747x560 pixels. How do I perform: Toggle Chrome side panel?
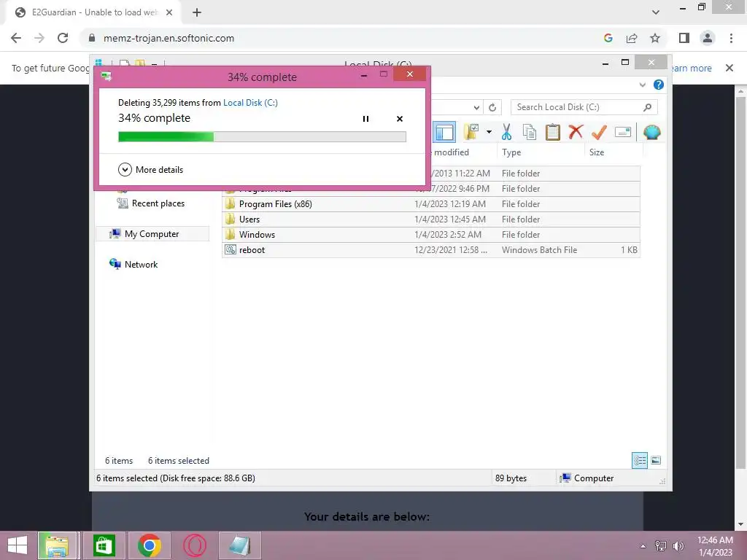(x=684, y=38)
